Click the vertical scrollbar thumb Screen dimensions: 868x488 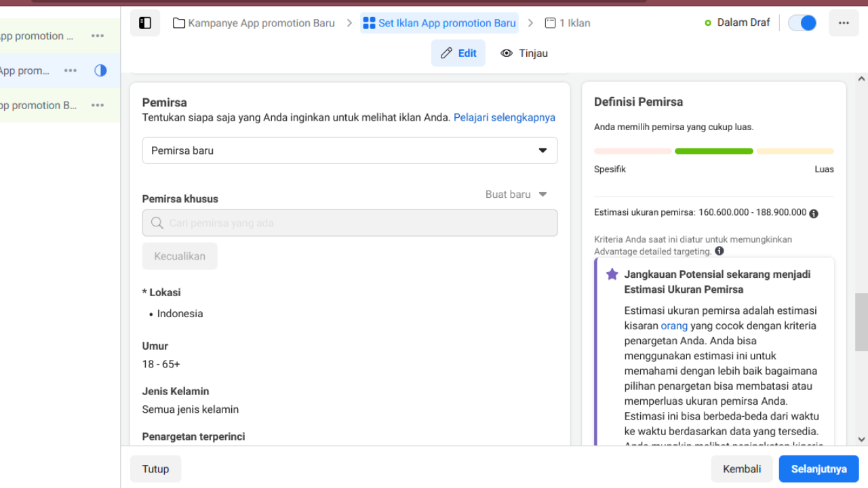(x=861, y=321)
